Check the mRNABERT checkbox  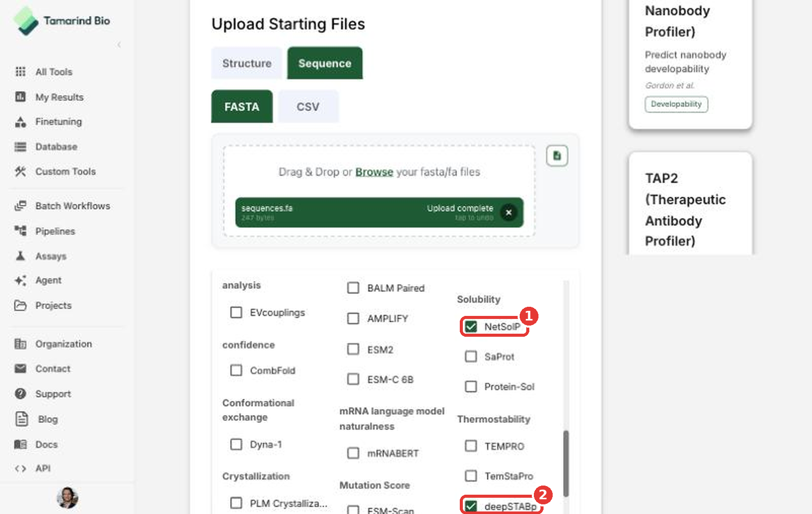(x=353, y=453)
